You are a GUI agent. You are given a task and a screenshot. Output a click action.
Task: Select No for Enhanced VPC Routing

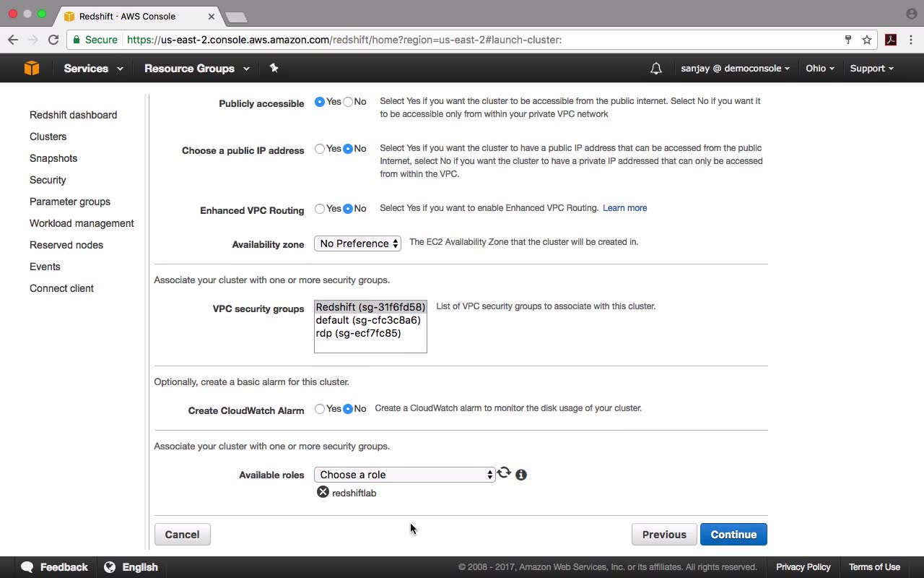(x=348, y=209)
